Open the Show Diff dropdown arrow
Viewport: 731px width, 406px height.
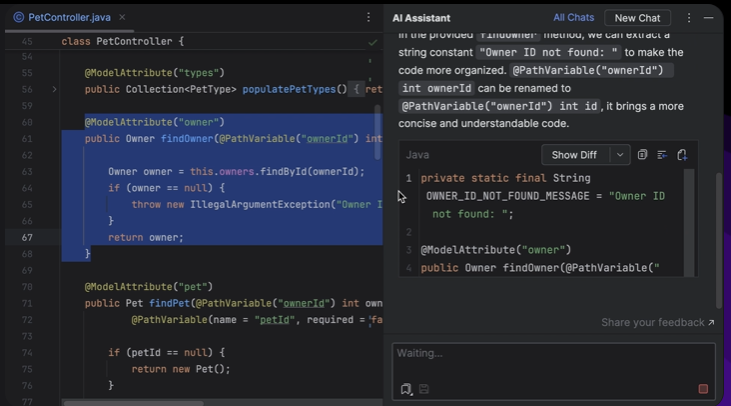click(620, 155)
